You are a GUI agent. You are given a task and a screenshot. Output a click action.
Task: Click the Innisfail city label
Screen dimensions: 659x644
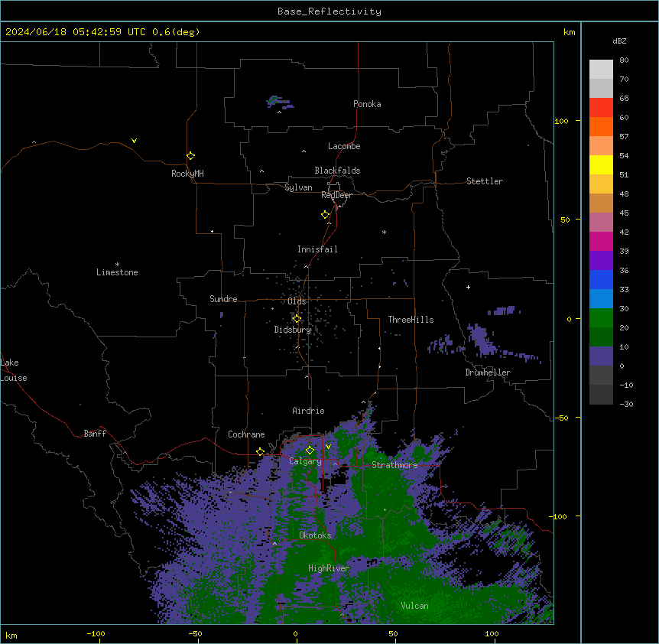coord(317,249)
